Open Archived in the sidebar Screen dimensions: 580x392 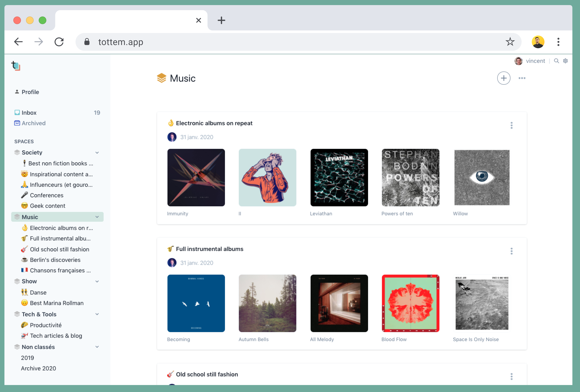[33, 123]
